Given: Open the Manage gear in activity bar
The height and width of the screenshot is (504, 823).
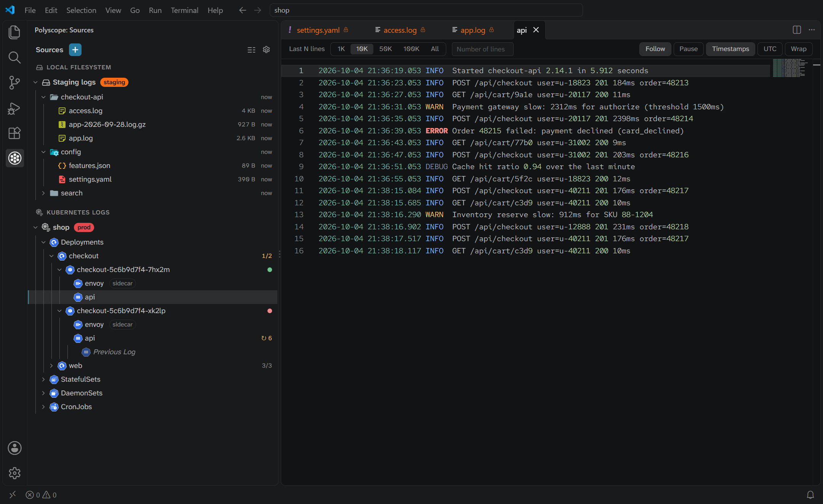Looking at the screenshot, I should click(x=14, y=473).
